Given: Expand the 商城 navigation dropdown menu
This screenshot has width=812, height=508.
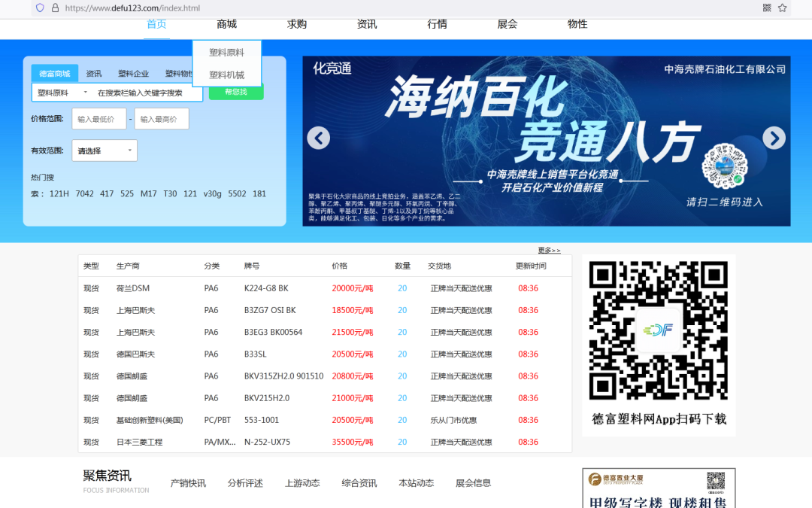Looking at the screenshot, I should point(226,23).
